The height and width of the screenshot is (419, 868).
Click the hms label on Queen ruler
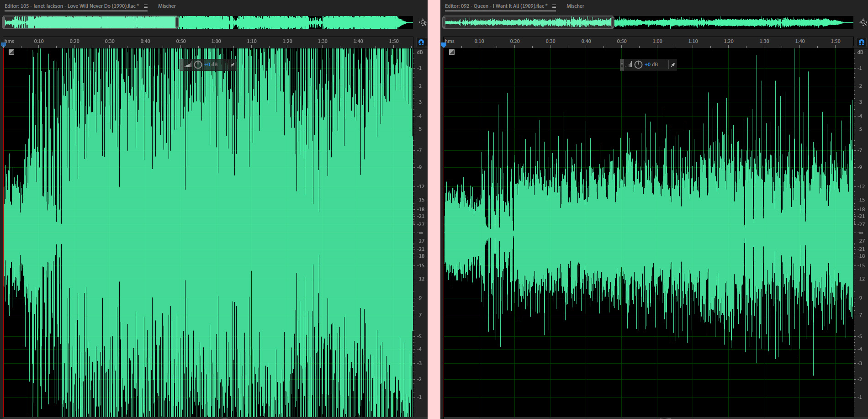pos(450,41)
